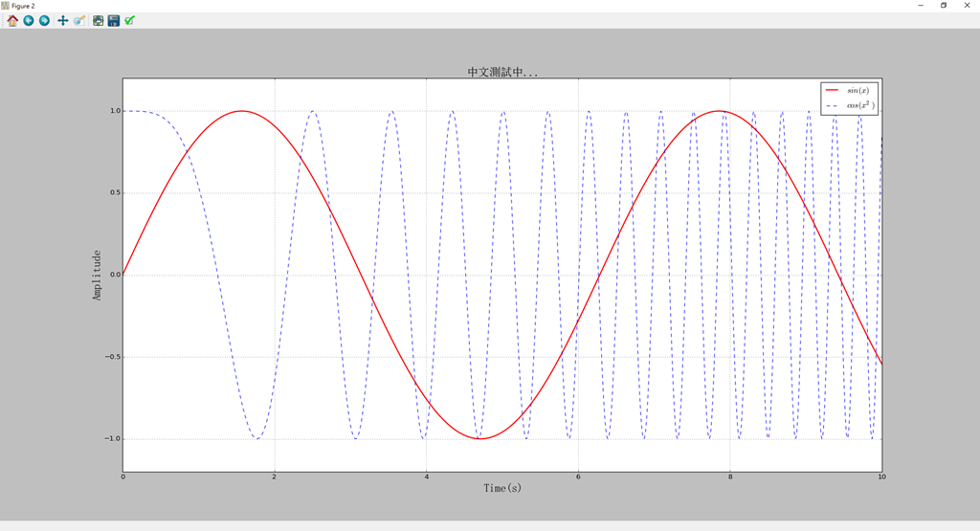Restore down the Figure 2 window

[944, 6]
